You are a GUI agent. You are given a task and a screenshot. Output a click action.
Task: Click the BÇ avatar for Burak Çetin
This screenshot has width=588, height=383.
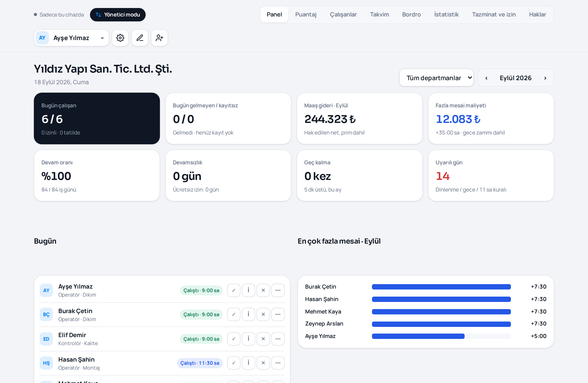point(46,315)
